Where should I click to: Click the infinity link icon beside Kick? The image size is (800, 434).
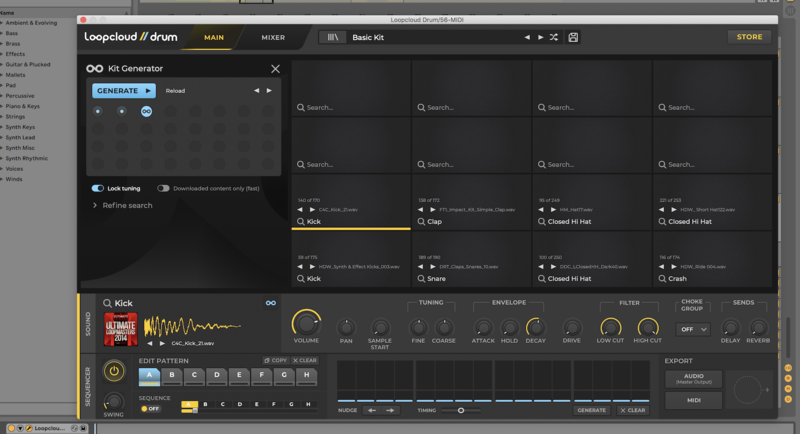(270, 303)
